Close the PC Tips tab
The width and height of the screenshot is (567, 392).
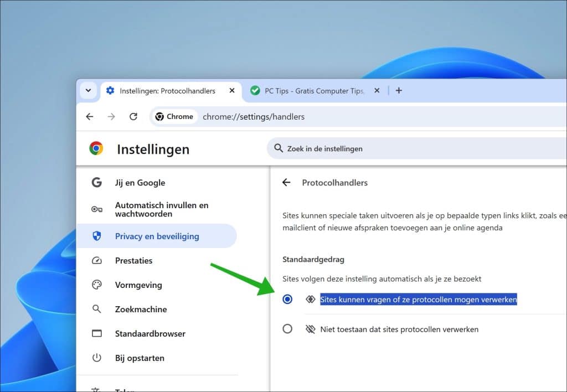[x=377, y=90]
